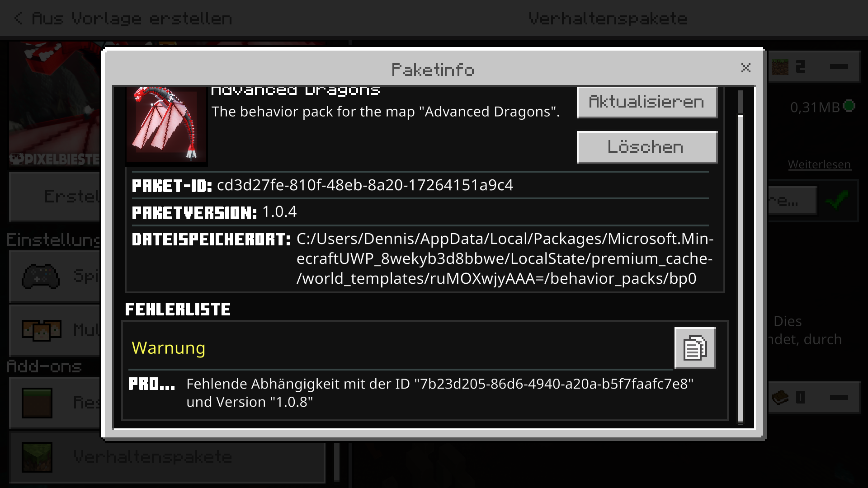Copy the error list to the clipboard
This screenshot has width=868, height=488.
pos(695,348)
